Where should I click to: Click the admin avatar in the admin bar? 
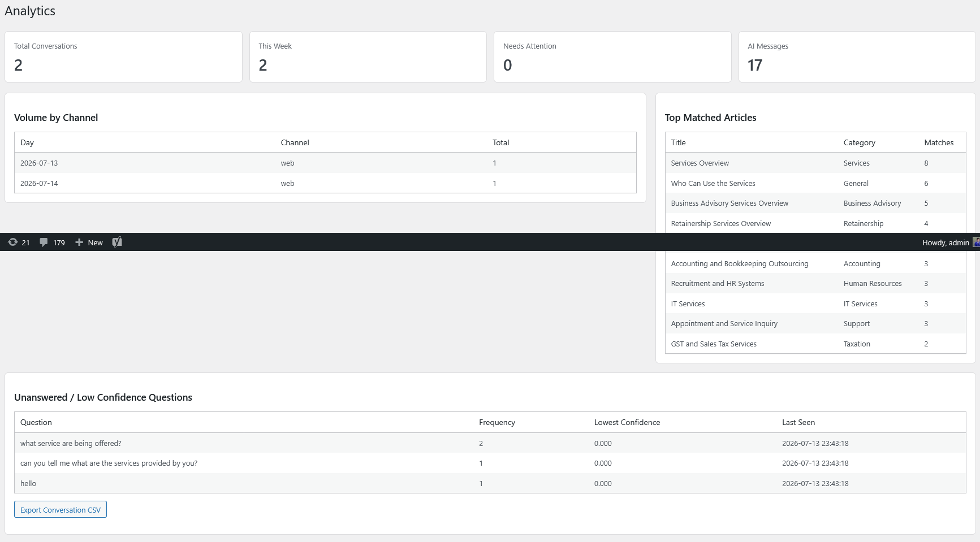pyautogui.click(x=976, y=242)
